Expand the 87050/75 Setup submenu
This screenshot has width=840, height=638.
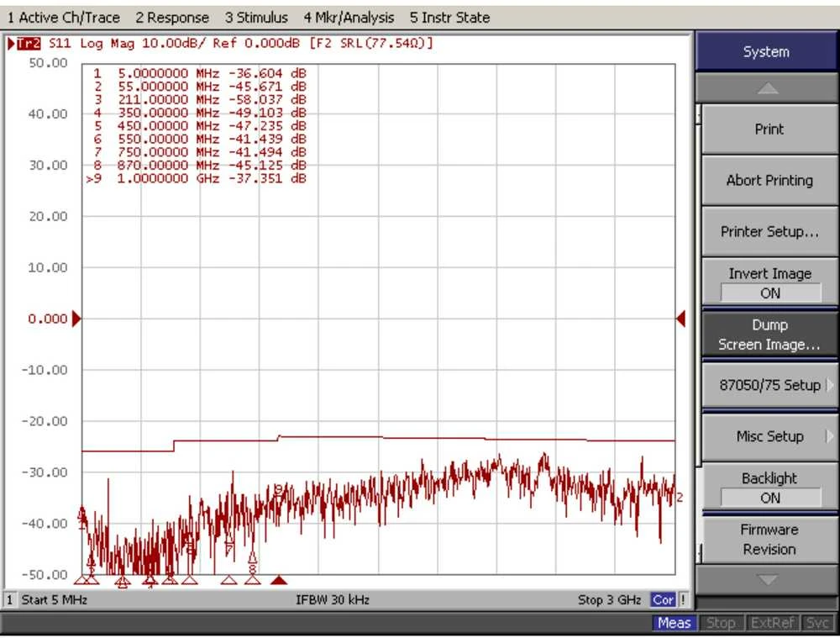[x=769, y=385]
